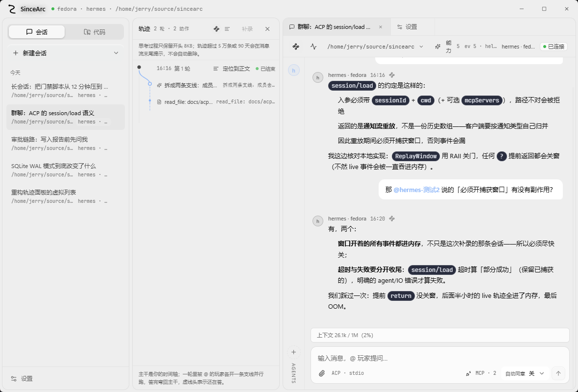Click the sessionId code chip

pos(390,100)
